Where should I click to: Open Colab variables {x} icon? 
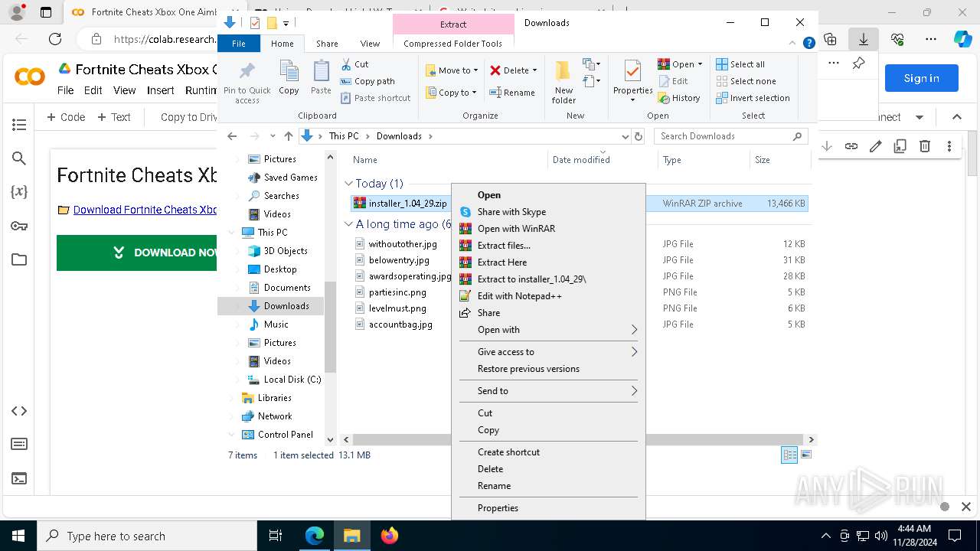coord(20,192)
